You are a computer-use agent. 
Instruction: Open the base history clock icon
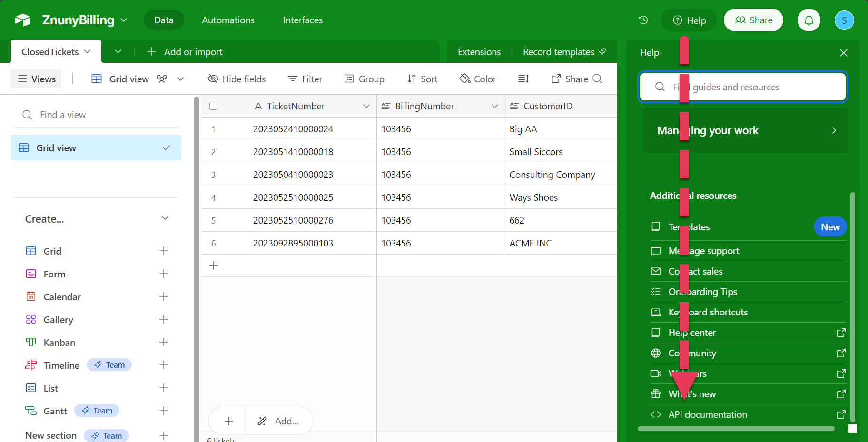click(x=643, y=20)
